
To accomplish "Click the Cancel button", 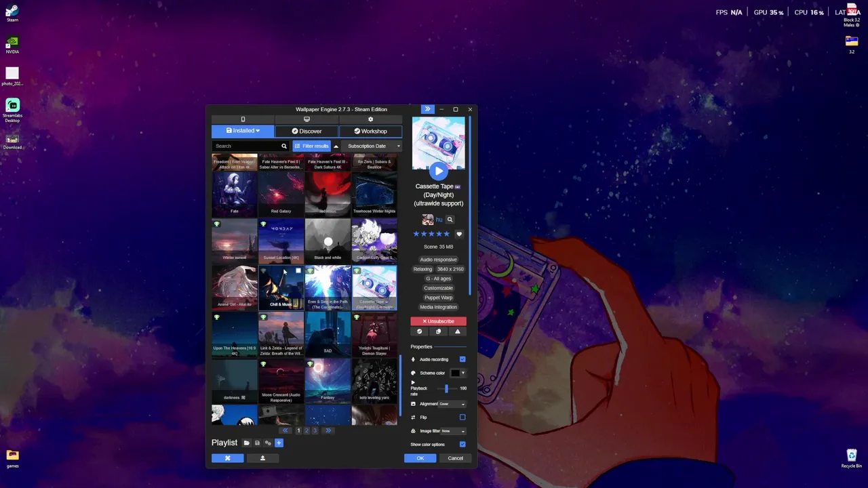I will (x=455, y=458).
